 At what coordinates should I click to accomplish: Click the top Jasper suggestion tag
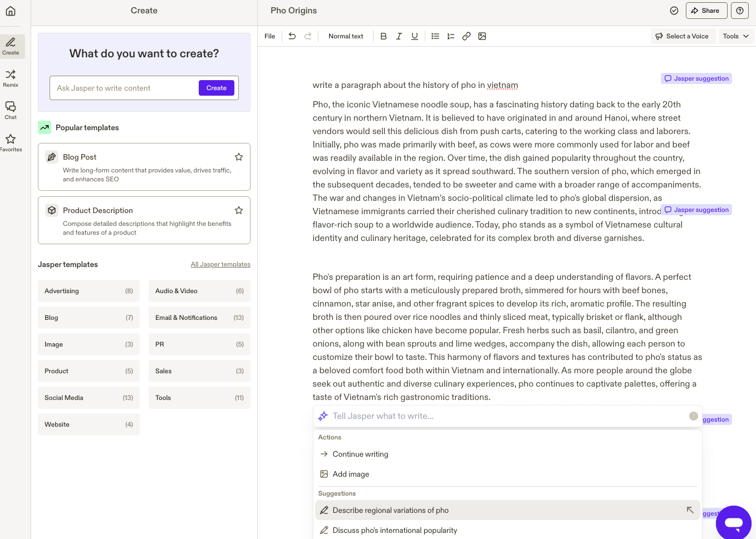click(x=696, y=78)
